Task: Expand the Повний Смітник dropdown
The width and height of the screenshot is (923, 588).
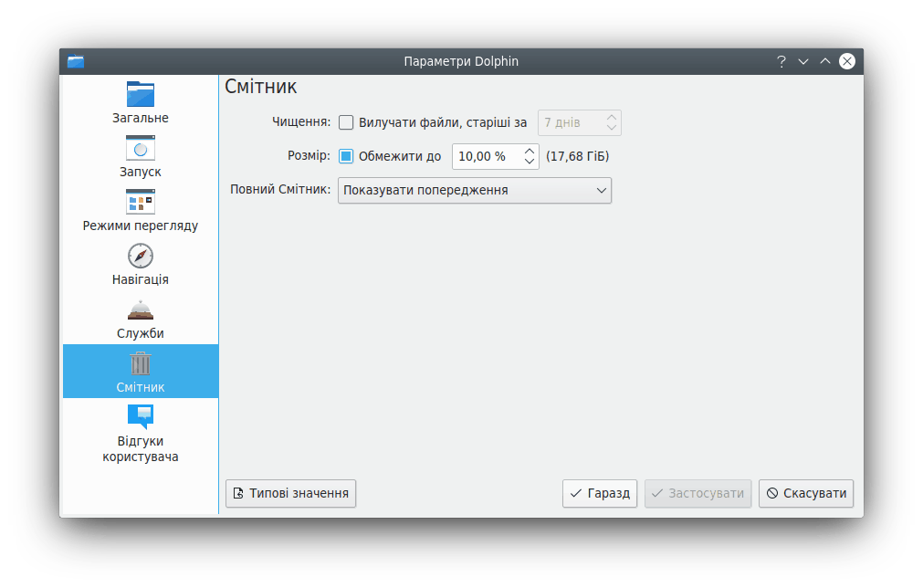Action: click(x=474, y=190)
